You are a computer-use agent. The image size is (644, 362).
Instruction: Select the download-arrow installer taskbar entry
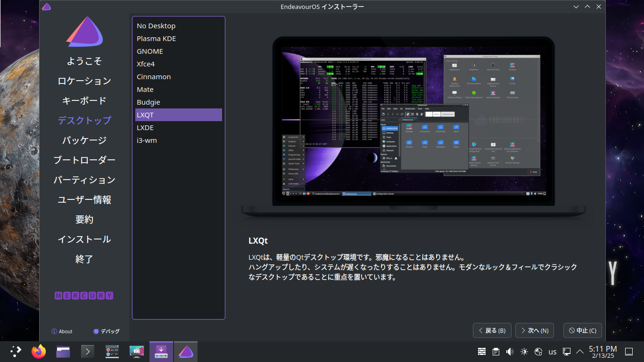161,352
